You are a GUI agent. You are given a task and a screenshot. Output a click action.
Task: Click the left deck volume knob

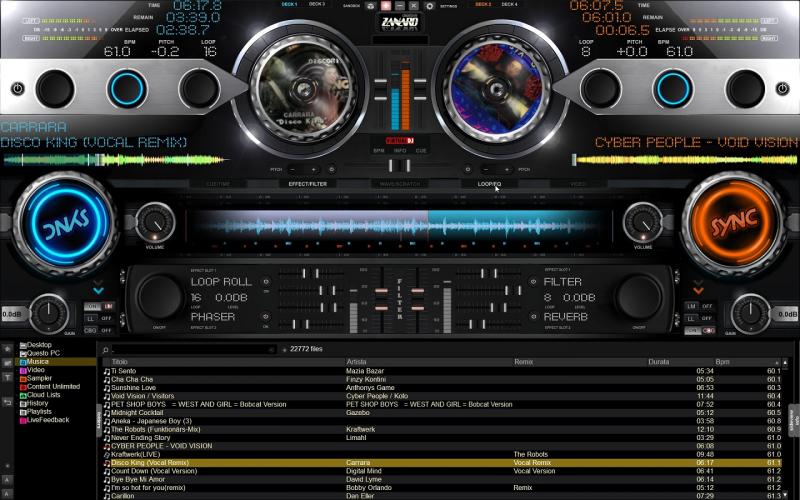tap(155, 222)
